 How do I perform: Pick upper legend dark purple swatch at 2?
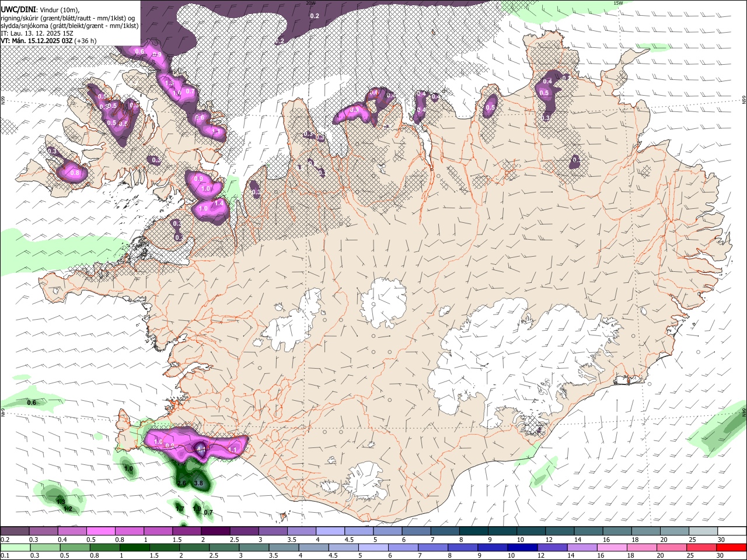click(215, 531)
